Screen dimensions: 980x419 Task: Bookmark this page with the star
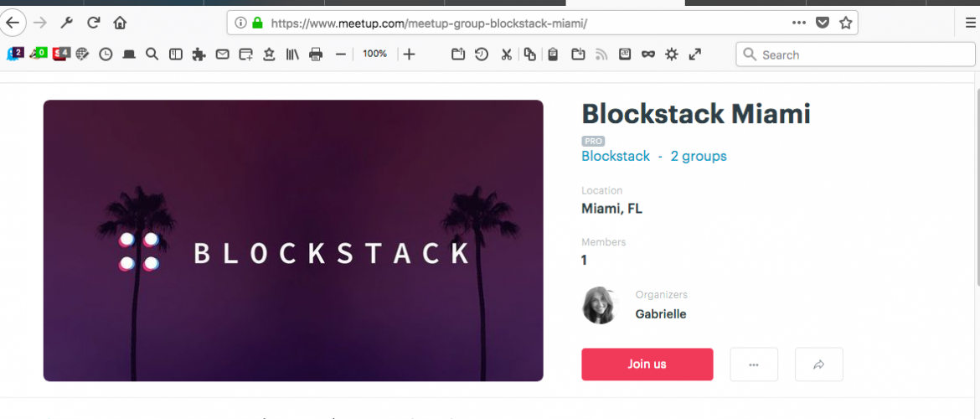coord(846,23)
